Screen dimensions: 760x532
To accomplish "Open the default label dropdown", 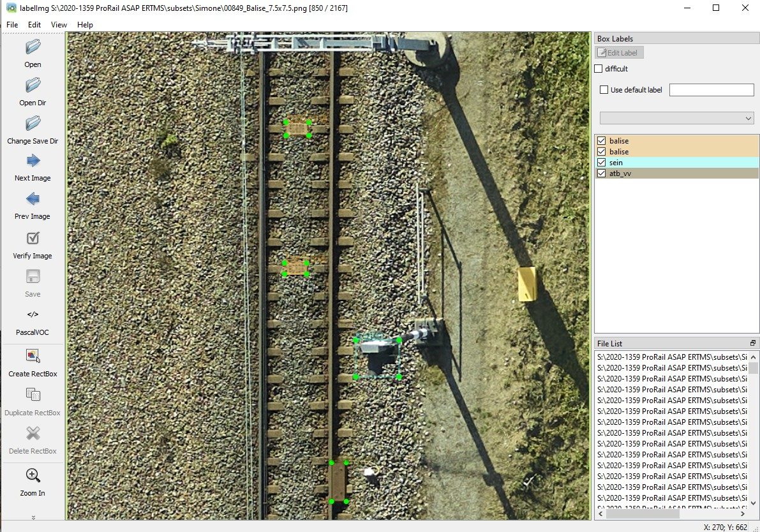I will click(x=747, y=117).
